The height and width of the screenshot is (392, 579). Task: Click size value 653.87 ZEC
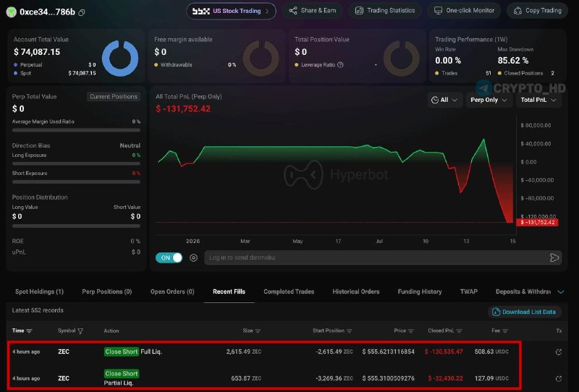click(246, 378)
